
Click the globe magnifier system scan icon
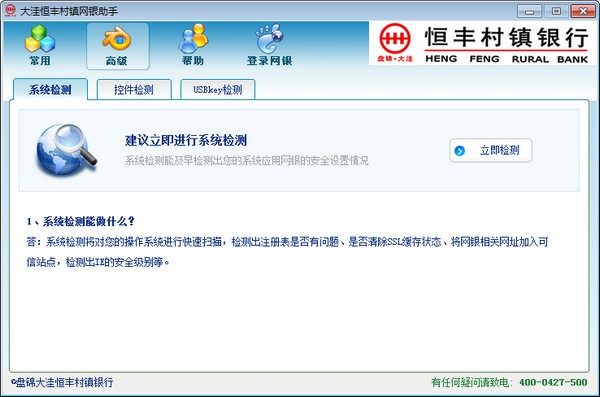pyautogui.click(x=66, y=150)
